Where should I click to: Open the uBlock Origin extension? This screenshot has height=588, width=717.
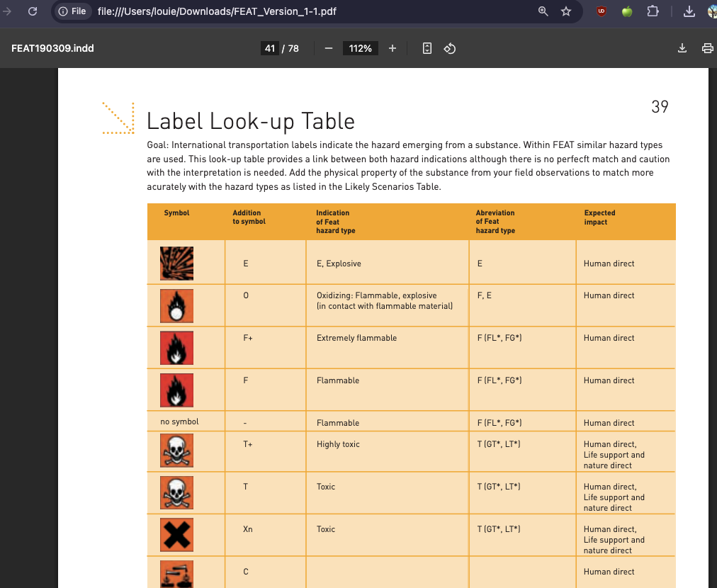[602, 11]
